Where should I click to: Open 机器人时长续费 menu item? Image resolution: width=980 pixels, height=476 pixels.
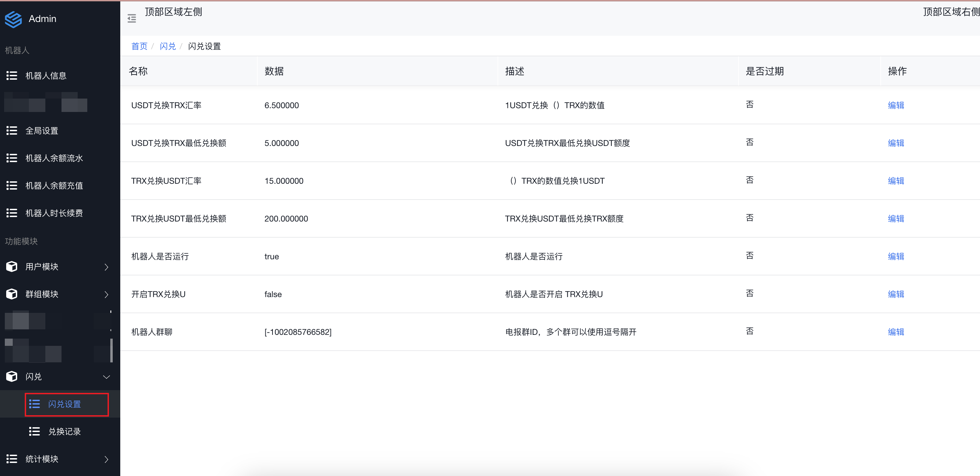54,213
